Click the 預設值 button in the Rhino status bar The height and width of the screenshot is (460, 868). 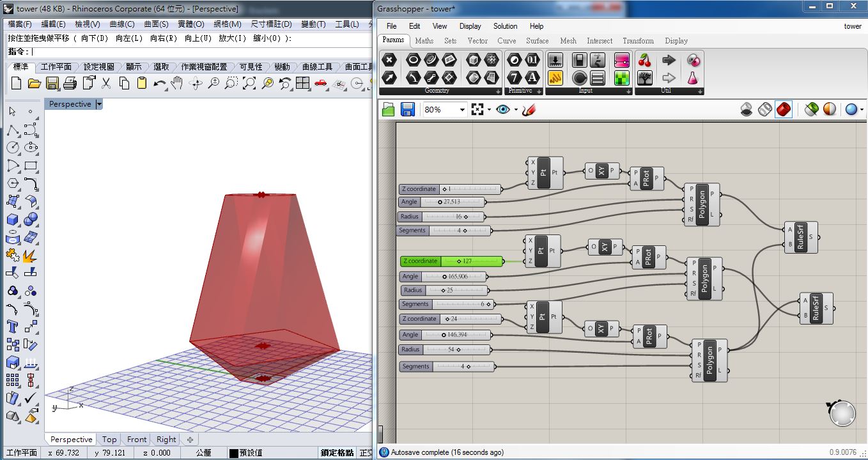pyautogui.click(x=249, y=452)
